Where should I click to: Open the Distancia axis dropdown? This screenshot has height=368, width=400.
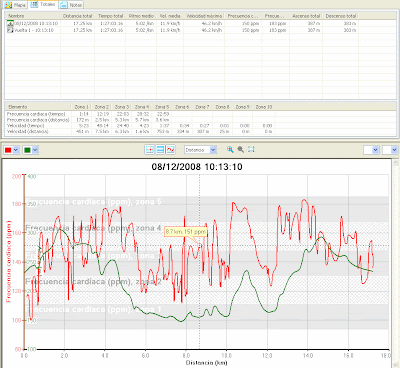(x=201, y=150)
